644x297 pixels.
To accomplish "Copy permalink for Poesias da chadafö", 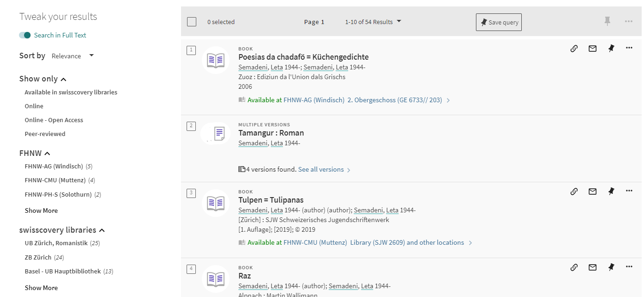I will (x=574, y=48).
